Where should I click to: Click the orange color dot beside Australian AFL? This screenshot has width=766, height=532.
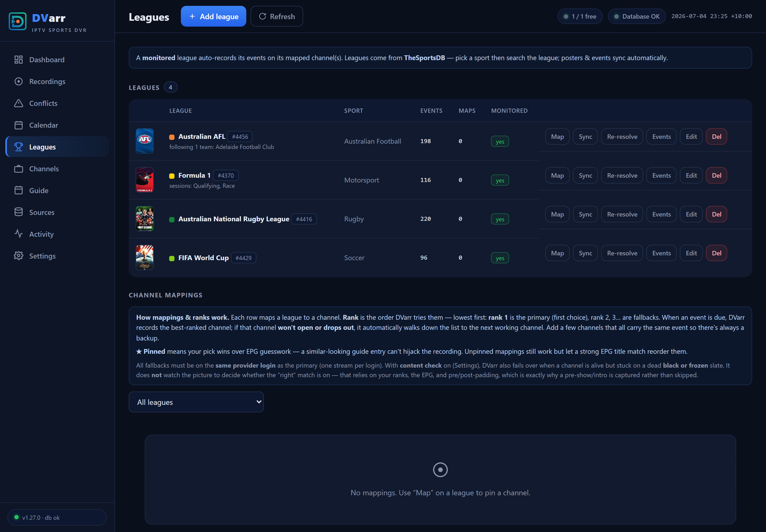coord(172,137)
